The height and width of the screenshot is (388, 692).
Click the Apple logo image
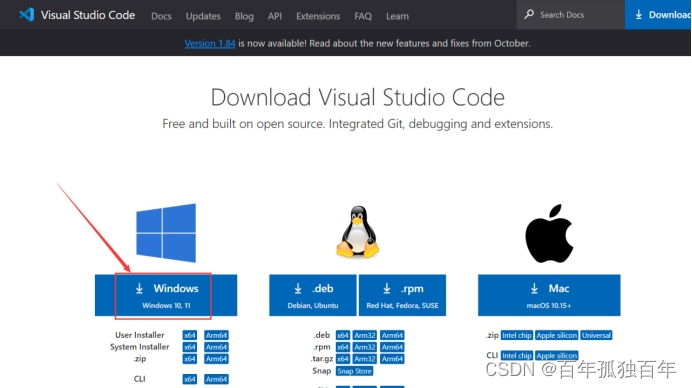click(x=549, y=233)
